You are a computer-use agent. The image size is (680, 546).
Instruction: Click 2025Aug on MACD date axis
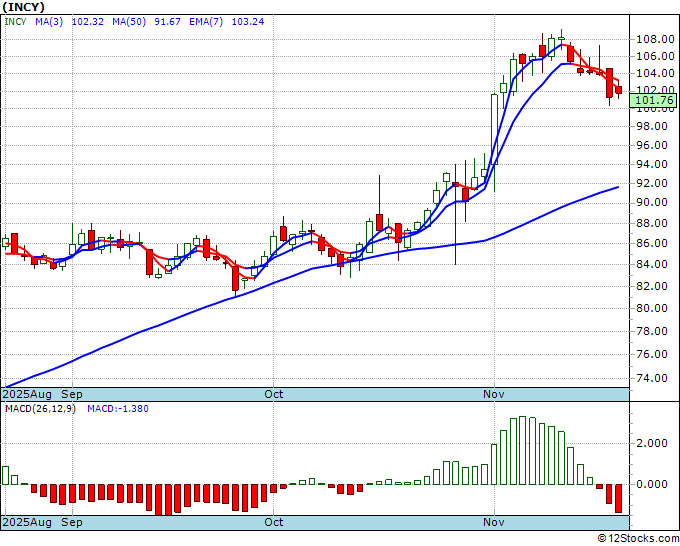[27, 522]
